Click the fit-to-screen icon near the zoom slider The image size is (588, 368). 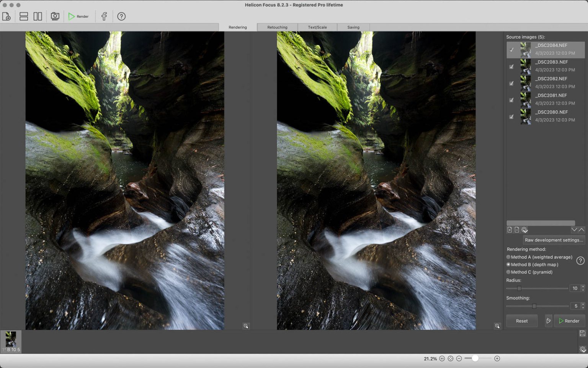coord(450,359)
